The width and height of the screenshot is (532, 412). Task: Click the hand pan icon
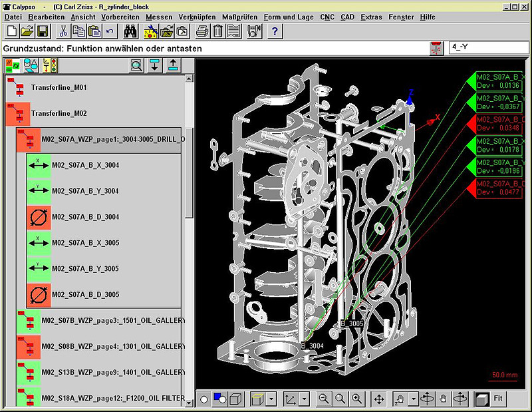coord(443,399)
